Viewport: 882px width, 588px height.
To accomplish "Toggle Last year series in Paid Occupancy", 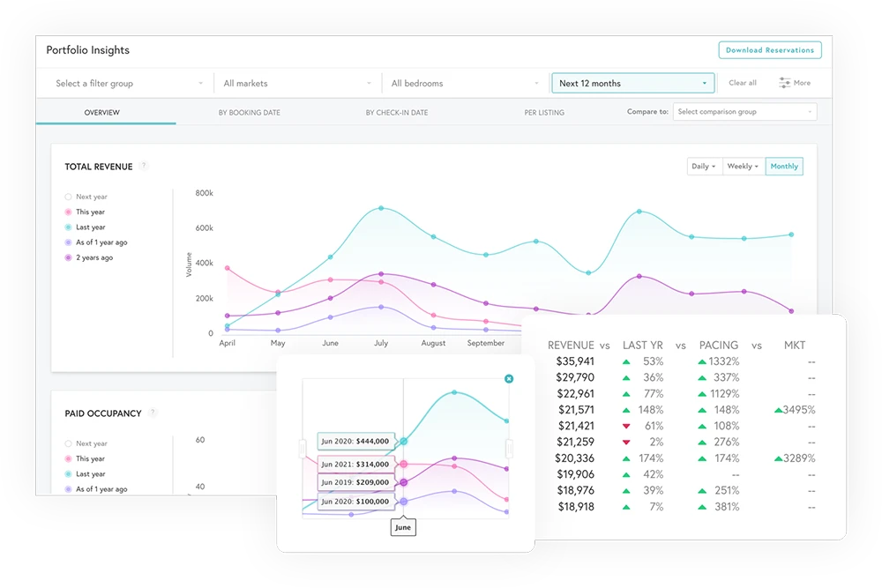I will (x=85, y=474).
